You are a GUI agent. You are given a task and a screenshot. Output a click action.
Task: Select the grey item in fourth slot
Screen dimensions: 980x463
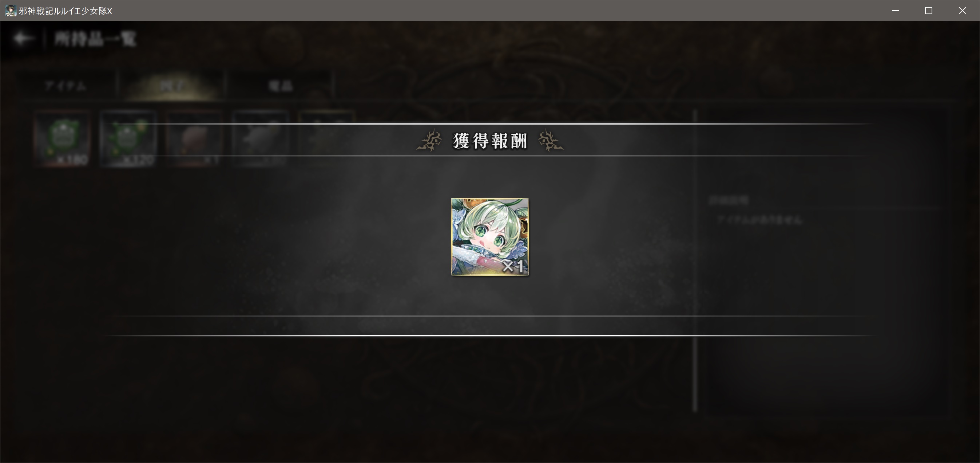tap(261, 138)
